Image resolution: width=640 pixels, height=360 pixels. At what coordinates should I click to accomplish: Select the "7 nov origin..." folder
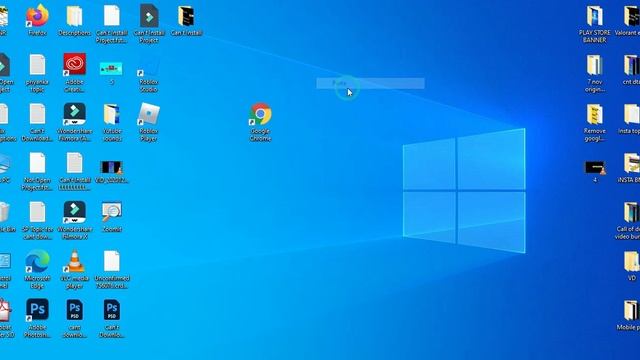[594, 65]
